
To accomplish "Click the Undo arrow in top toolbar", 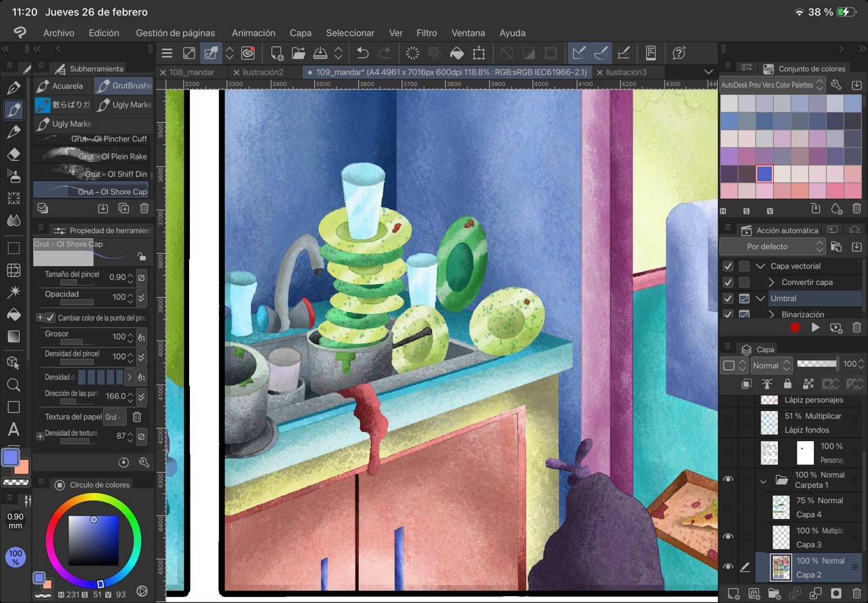I will click(363, 53).
